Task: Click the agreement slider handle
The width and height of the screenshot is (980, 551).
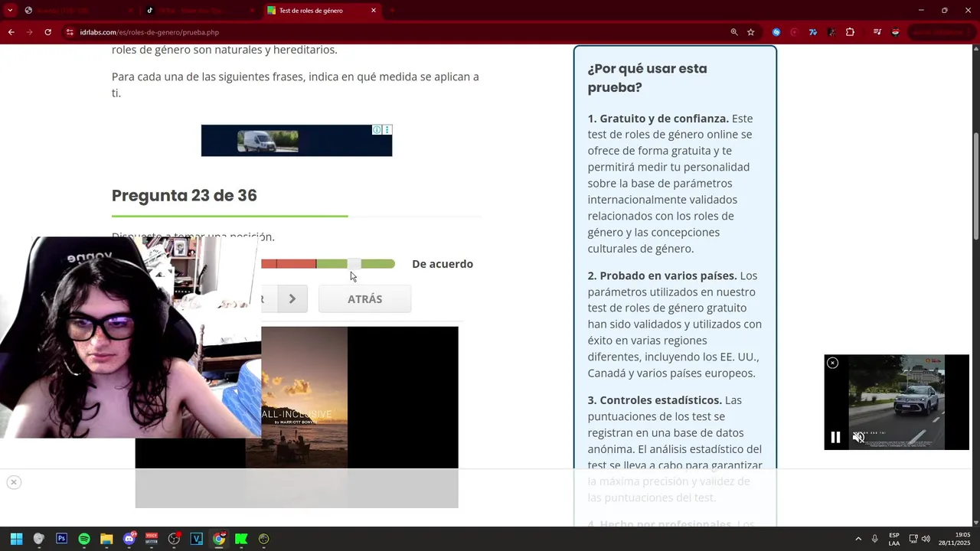Action: tap(354, 264)
